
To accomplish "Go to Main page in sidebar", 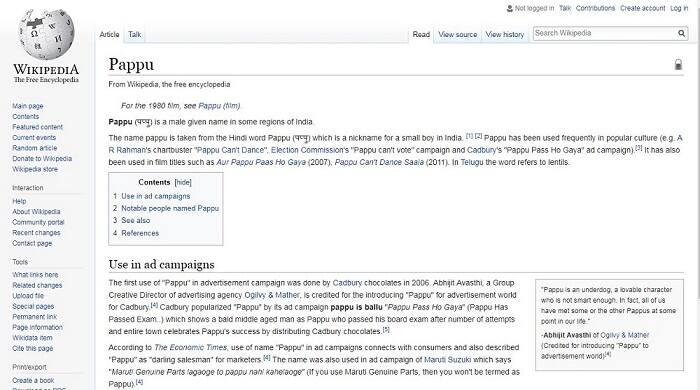I will click(x=28, y=106).
